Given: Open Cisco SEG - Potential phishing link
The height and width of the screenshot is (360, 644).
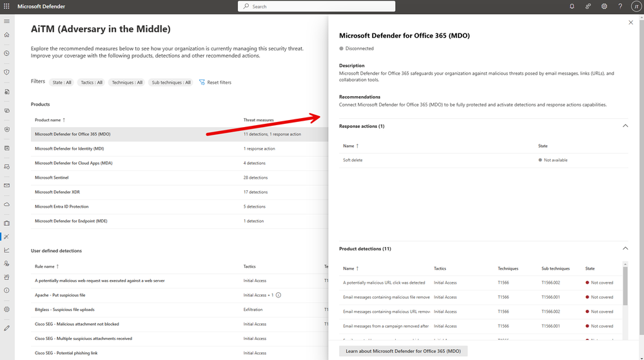Looking at the screenshot, I should tap(66, 353).
